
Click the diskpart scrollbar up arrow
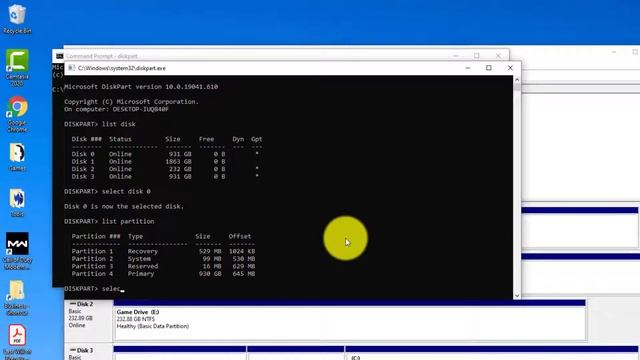coord(517,80)
